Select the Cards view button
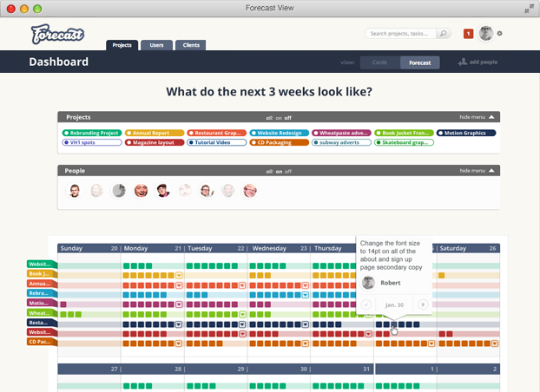540x392 pixels. [379, 62]
